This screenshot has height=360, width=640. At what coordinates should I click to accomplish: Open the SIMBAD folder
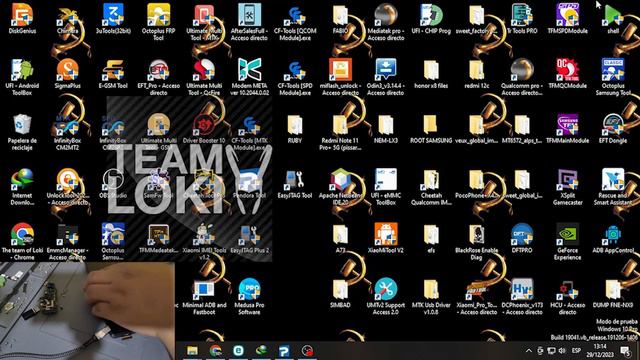click(x=340, y=290)
